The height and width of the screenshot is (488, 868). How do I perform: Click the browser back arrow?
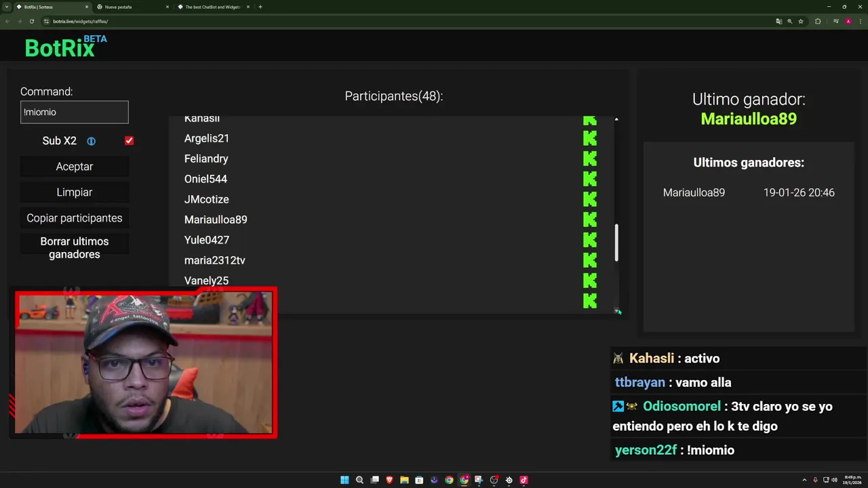pos(7,21)
